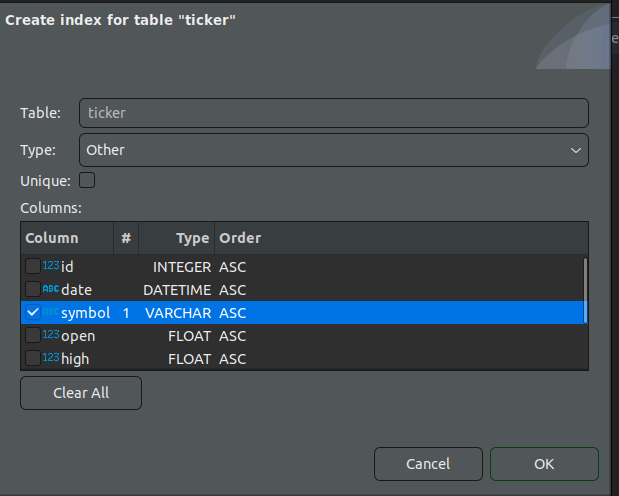This screenshot has width=619, height=496.
Task: Click the numeric type icon beside id
Action: click(x=51, y=265)
